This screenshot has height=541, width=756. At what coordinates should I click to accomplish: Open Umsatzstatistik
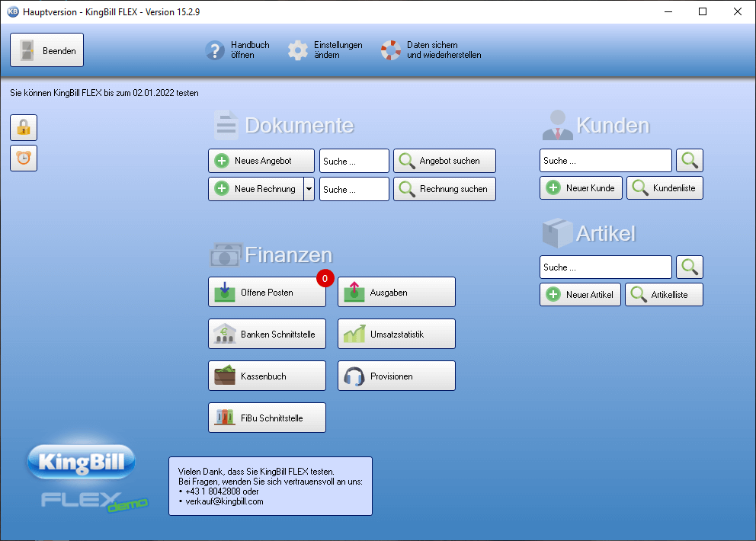coord(396,334)
